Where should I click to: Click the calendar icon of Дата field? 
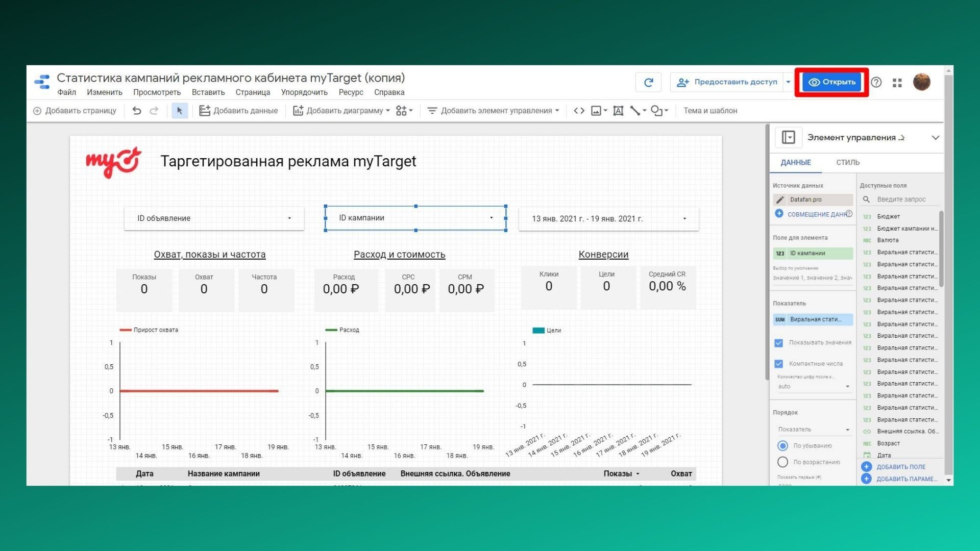pos(867,455)
